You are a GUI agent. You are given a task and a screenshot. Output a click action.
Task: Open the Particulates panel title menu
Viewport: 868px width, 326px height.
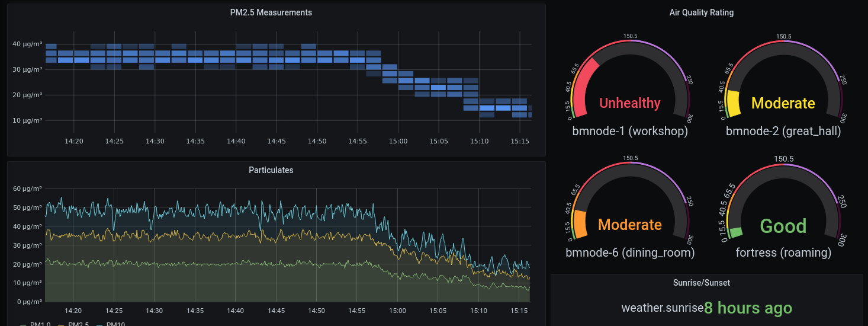pos(271,170)
